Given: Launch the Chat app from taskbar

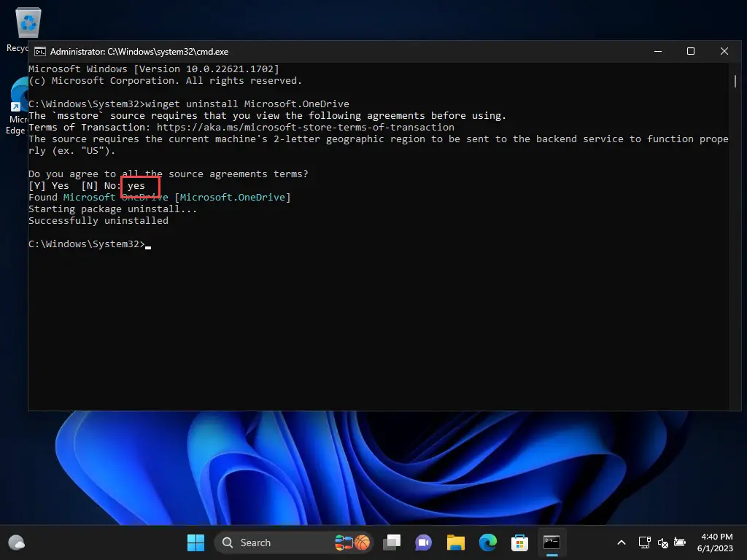Looking at the screenshot, I should coord(423,542).
